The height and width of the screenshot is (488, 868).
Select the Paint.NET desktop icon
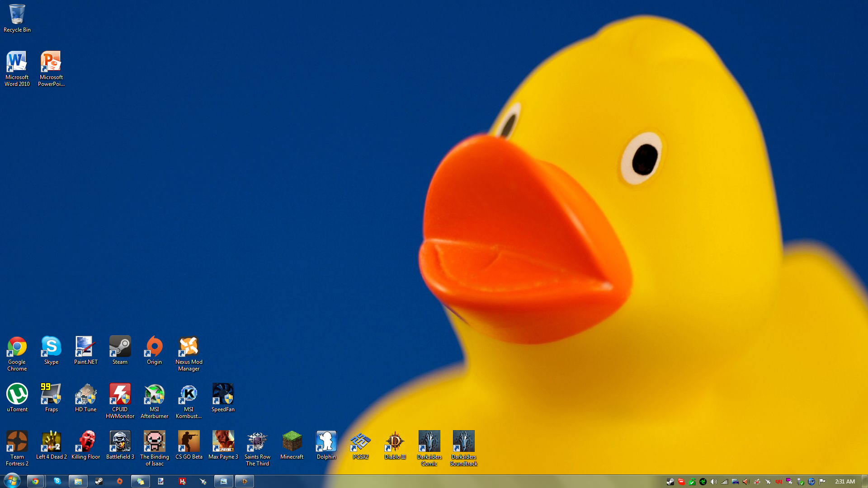85,347
